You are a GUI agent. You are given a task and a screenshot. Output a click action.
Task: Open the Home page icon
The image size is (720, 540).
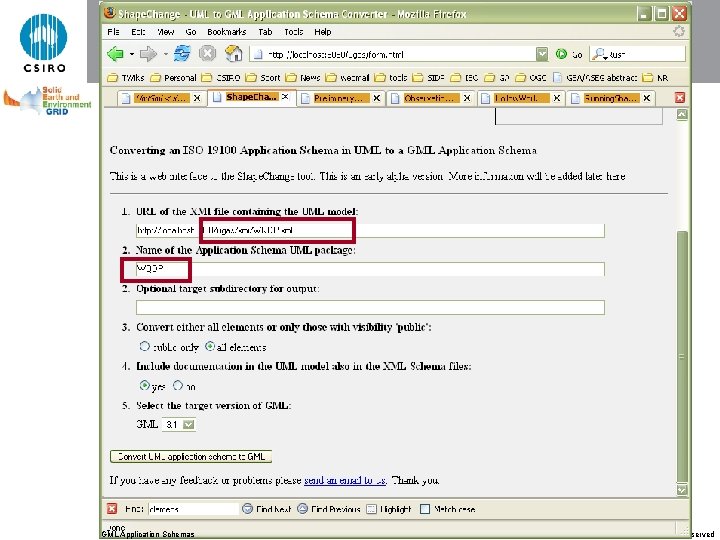(x=234, y=54)
